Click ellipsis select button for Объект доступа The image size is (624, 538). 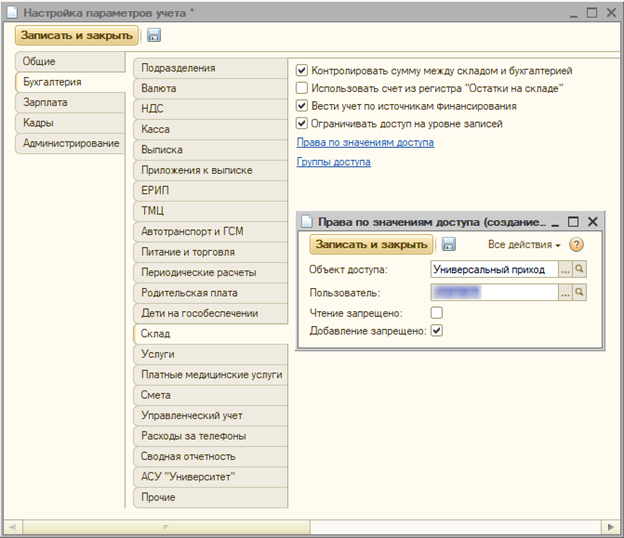[565, 269]
